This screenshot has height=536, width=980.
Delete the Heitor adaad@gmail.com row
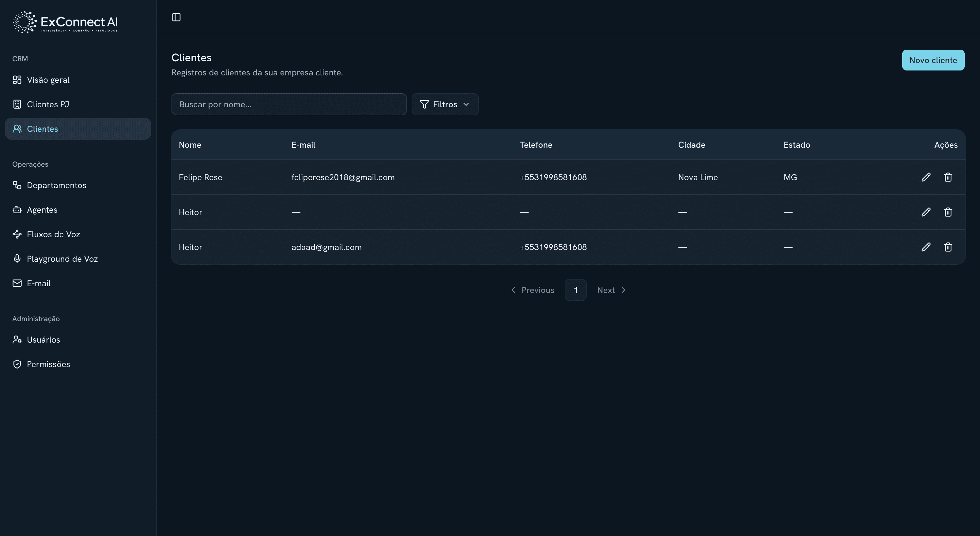pyautogui.click(x=948, y=247)
